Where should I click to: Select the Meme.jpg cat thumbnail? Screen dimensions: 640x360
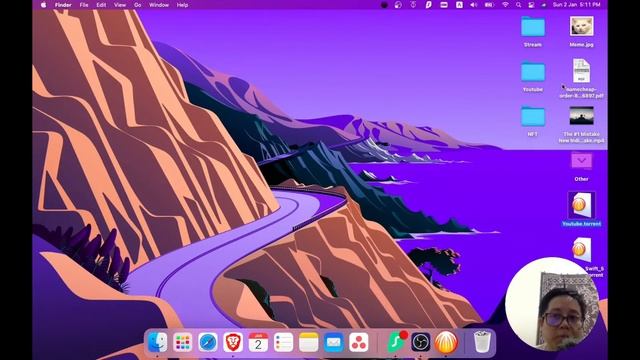tap(581, 27)
